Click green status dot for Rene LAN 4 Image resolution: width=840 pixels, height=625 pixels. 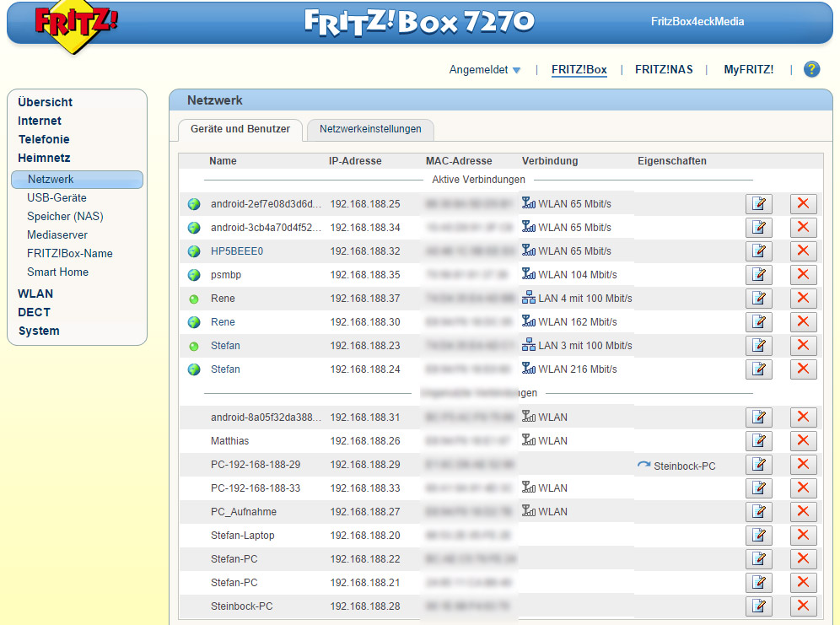[x=194, y=299]
